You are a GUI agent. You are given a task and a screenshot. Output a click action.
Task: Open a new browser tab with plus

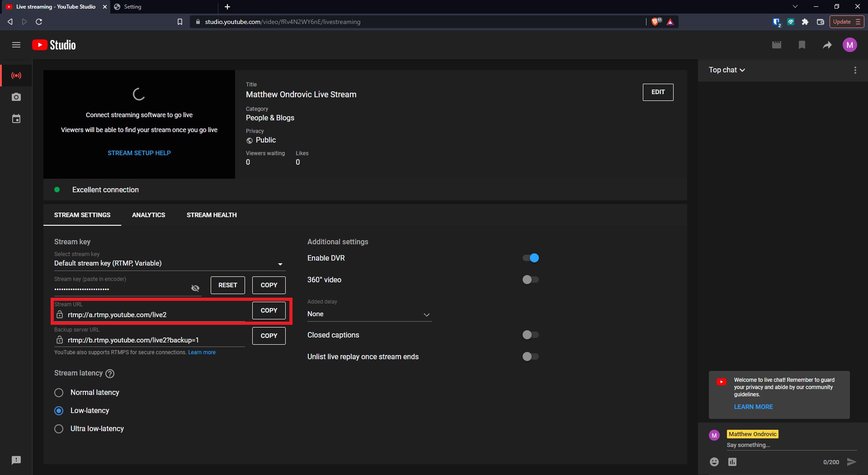coord(227,7)
